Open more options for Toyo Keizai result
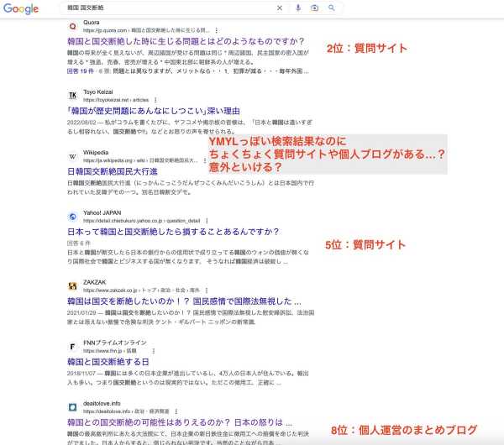This screenshot has height=445, width=504. 155,100
